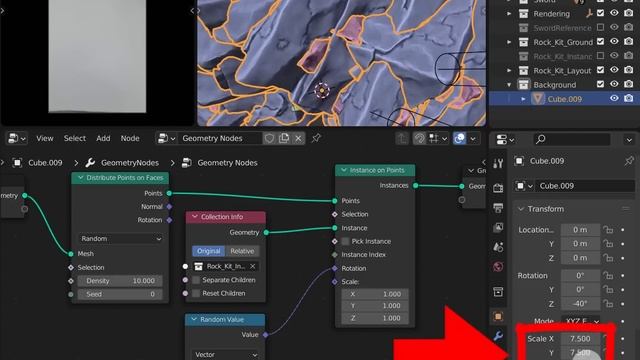The height and width of the screenshot is (360, 640).
Task: Open the Scene properties tab
Action: point(498,247)
